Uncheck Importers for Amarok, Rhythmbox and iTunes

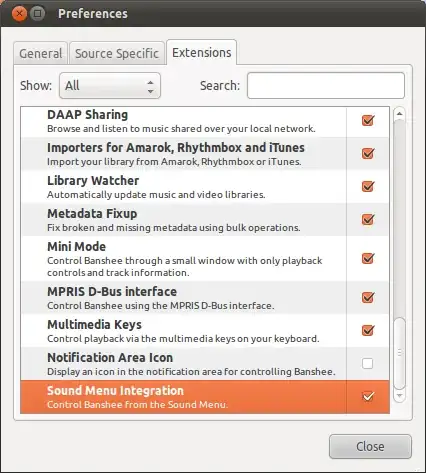pyautogui.click(x=368, y=153)
